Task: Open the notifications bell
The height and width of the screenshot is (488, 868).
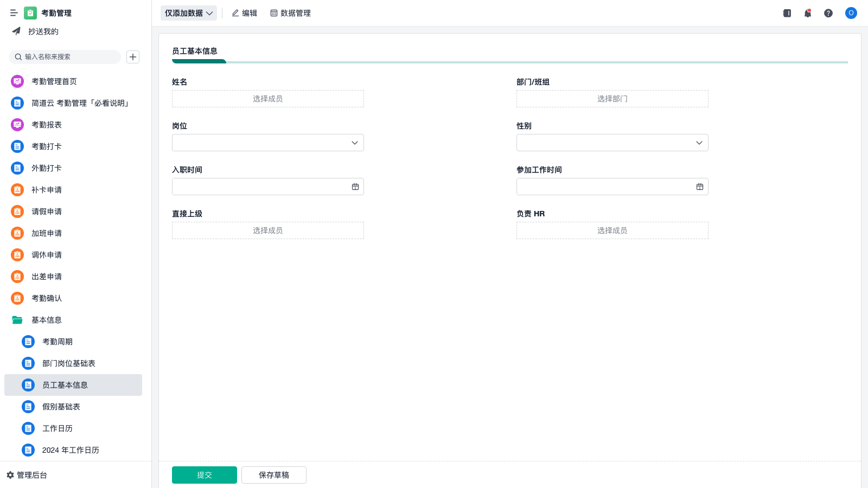Action: [808, 13]
